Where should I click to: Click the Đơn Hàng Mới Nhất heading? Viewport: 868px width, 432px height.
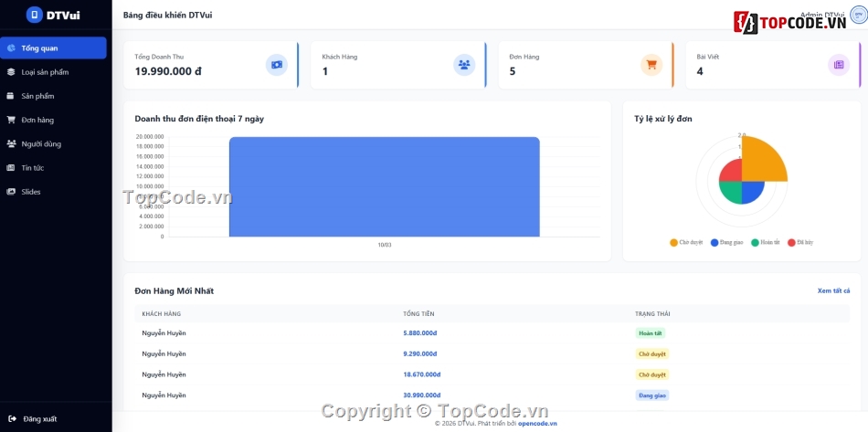(175, 291)
